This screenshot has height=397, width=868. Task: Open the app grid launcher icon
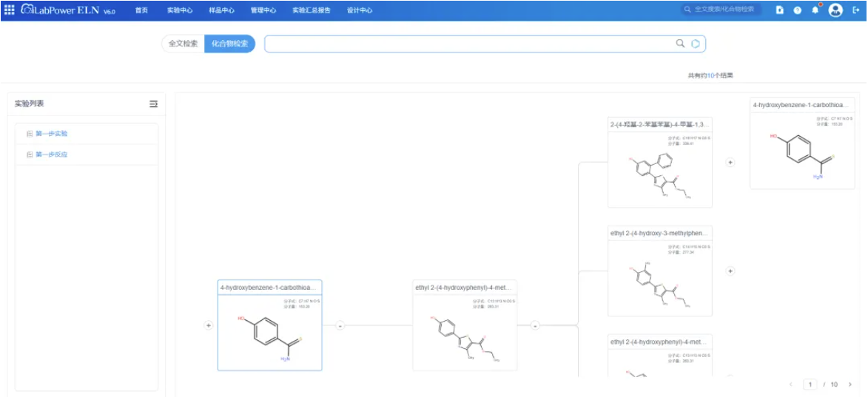pyautogui.click(x=10, y=10)
